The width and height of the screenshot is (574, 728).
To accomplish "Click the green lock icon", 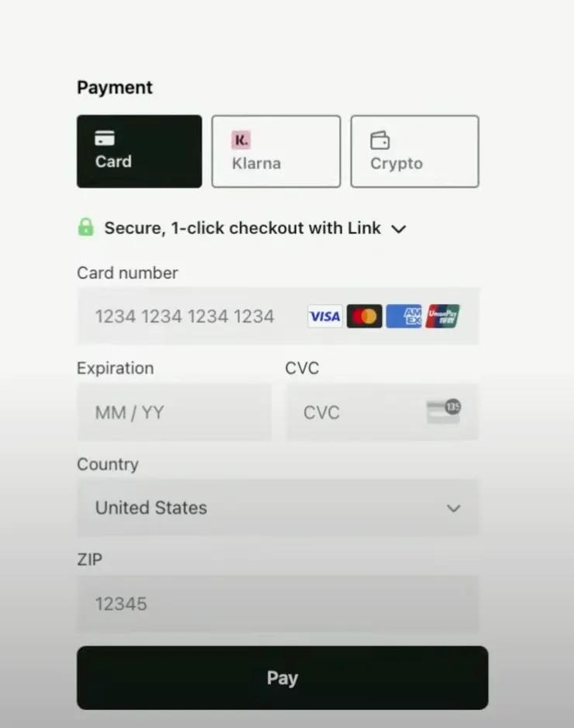I will 86,227.
